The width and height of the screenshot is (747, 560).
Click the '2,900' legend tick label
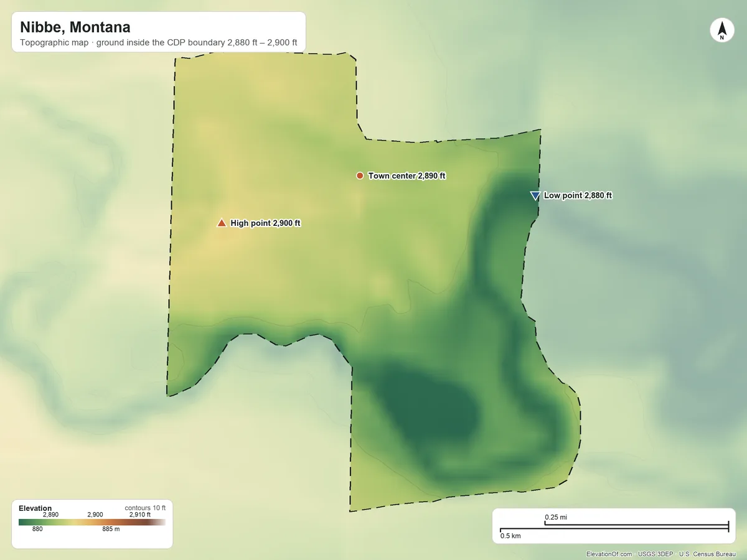click(x=95, y=515)
